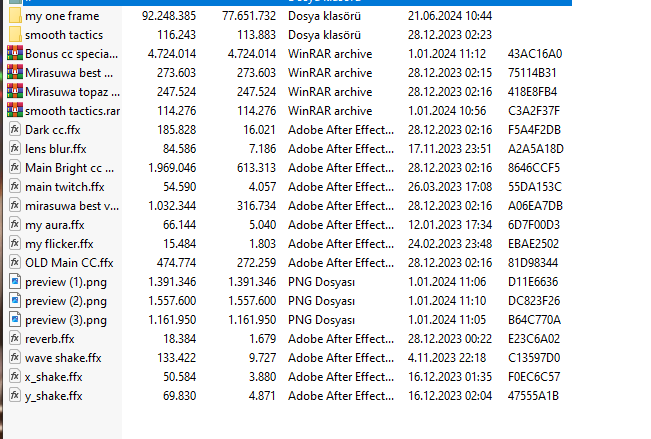This screenshot has height=439, width=651.
Task: Select file name 'y_shake.ffx'
Action: 54,396
